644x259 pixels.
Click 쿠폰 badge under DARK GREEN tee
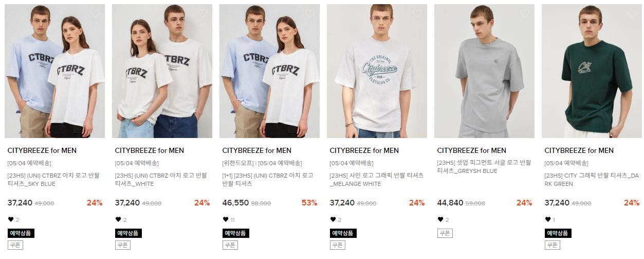click(x=553, y=245)
